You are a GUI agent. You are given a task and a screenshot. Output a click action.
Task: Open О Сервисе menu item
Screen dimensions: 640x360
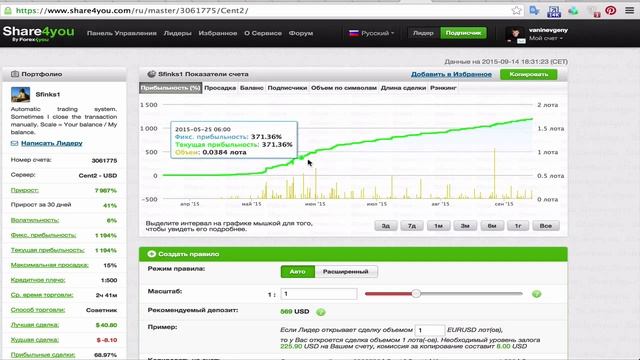[263, 33]
